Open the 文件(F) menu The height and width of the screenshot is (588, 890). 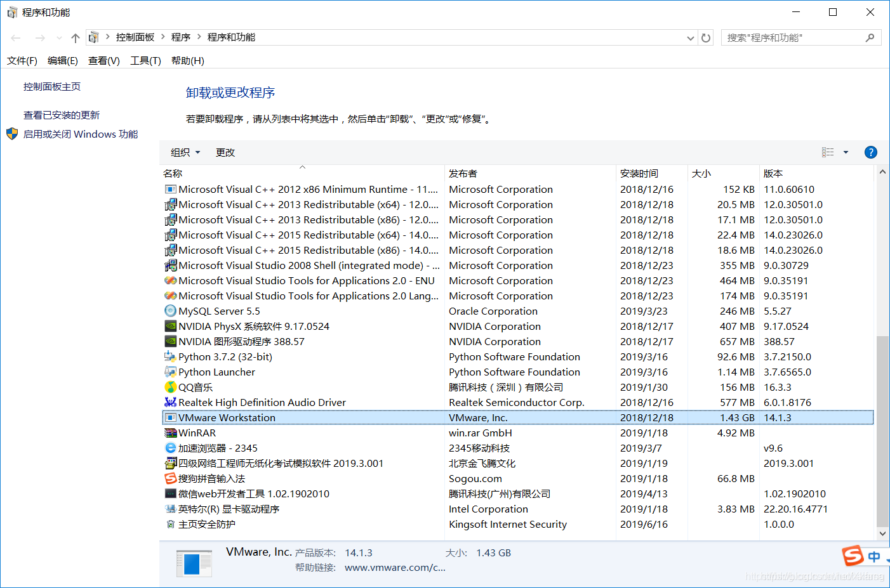tap(22, 60)
